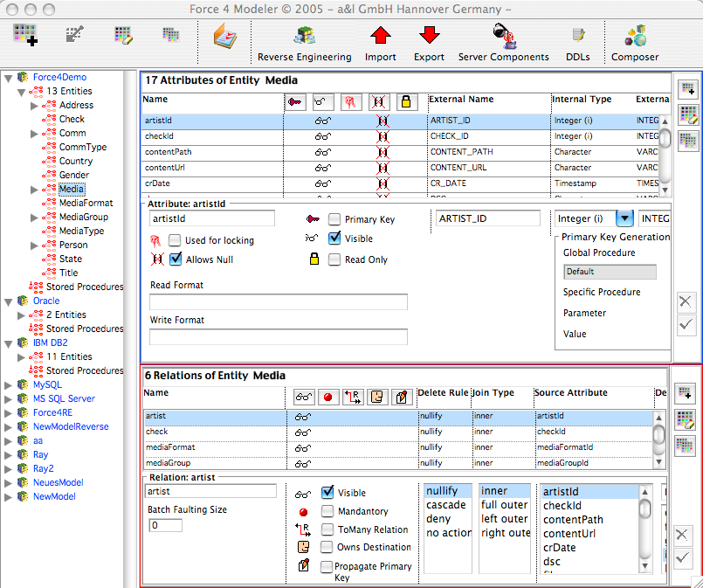Expand the MySQL model tree node
The image size is (703, 588).
click(10, 384)
